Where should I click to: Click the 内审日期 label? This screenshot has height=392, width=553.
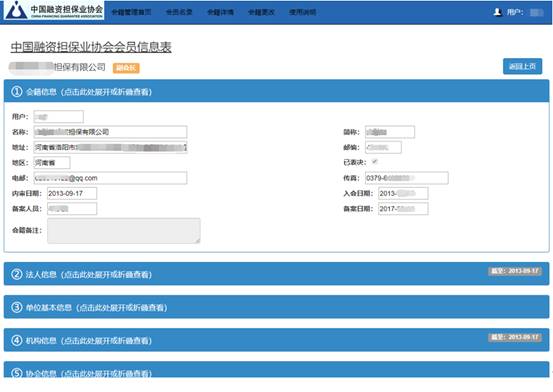(27, 193)
